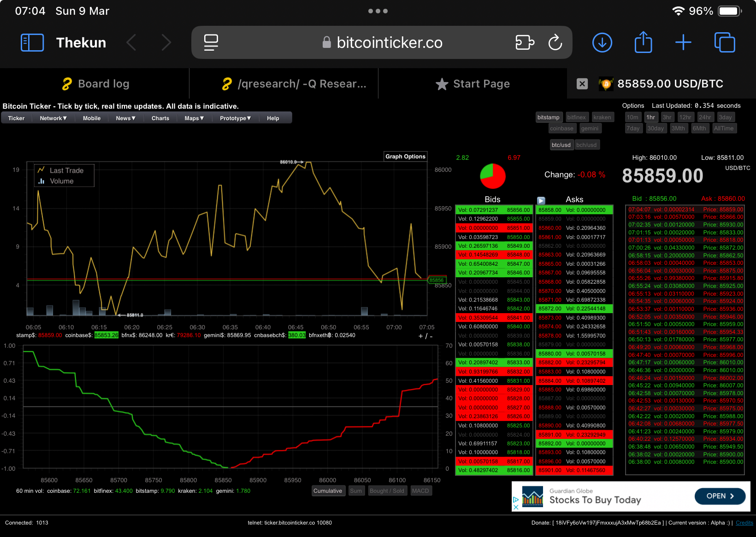The image size is (756, 537).
Task: Select the kraken exchange toggle
Action: pos(602,117)
